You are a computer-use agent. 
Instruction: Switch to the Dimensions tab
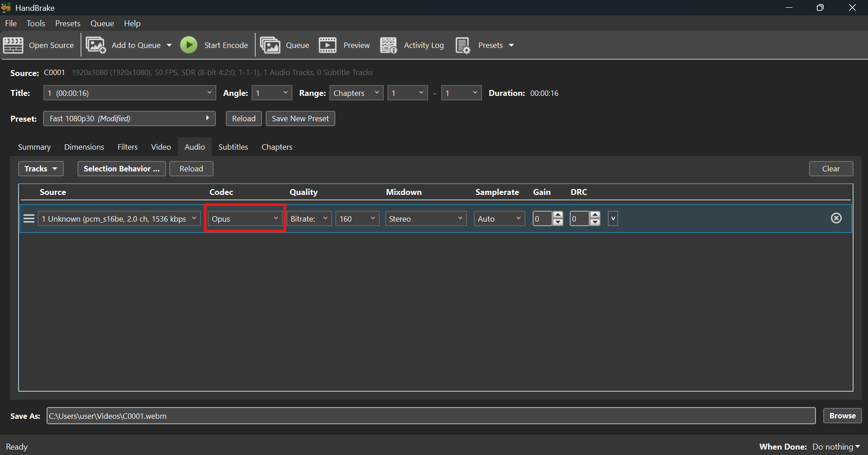coord(84,147)
